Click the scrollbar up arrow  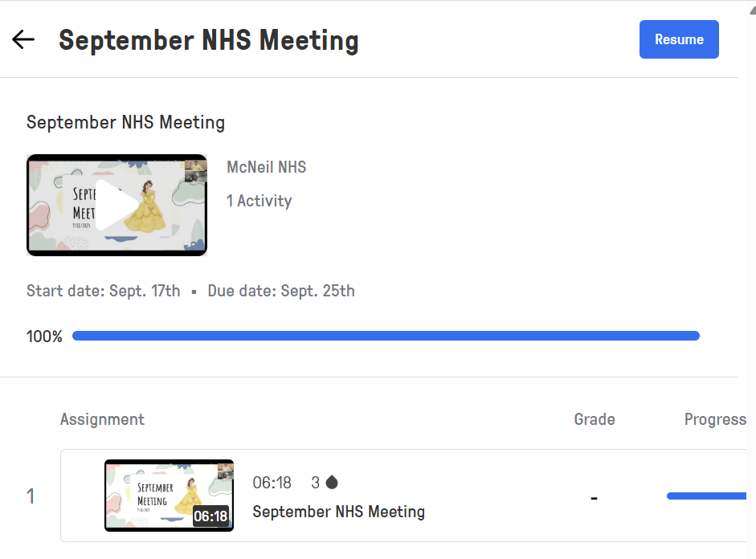(751, 7)
